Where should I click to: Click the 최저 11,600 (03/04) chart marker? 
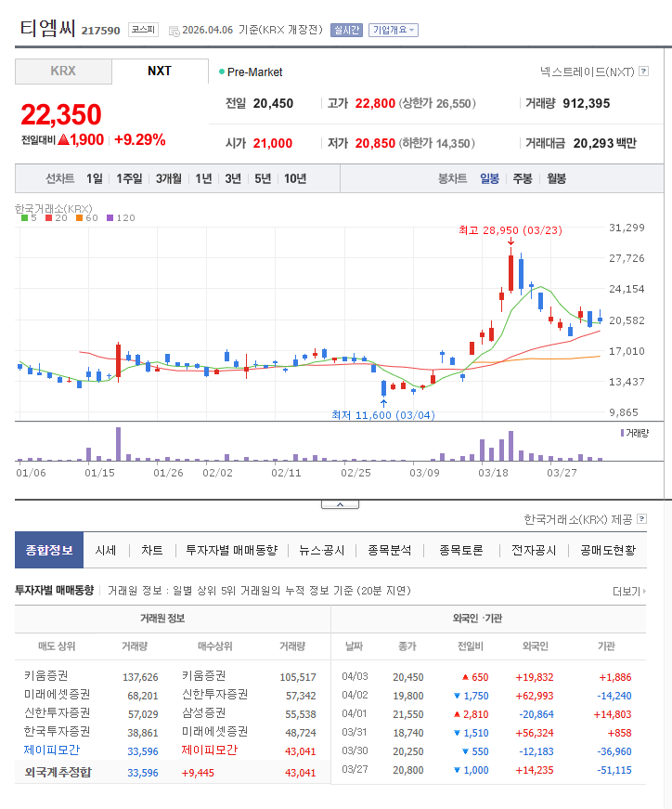click(x=383, y=415)
